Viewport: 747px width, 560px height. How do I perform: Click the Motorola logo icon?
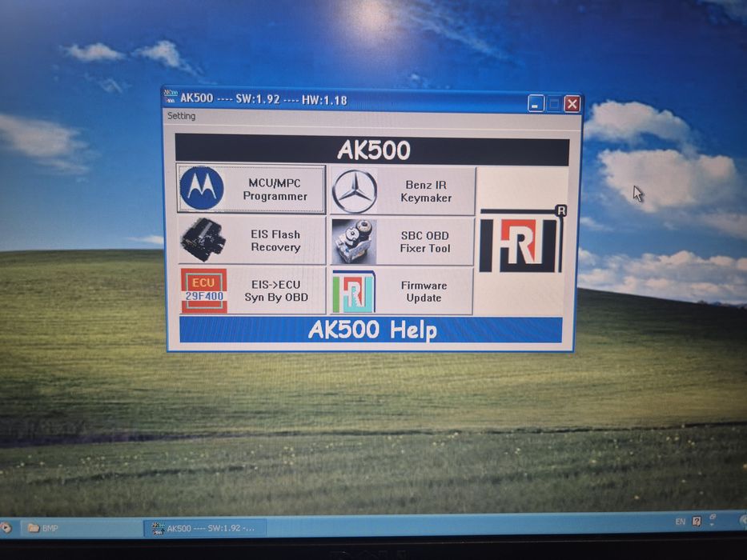[x=202, y=188]
